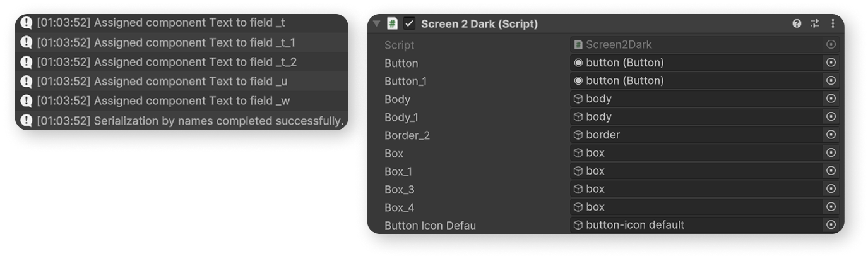Click the object picker for Border_2 field
The height and width of the screenshot is (258, 868).
(831, 135)
